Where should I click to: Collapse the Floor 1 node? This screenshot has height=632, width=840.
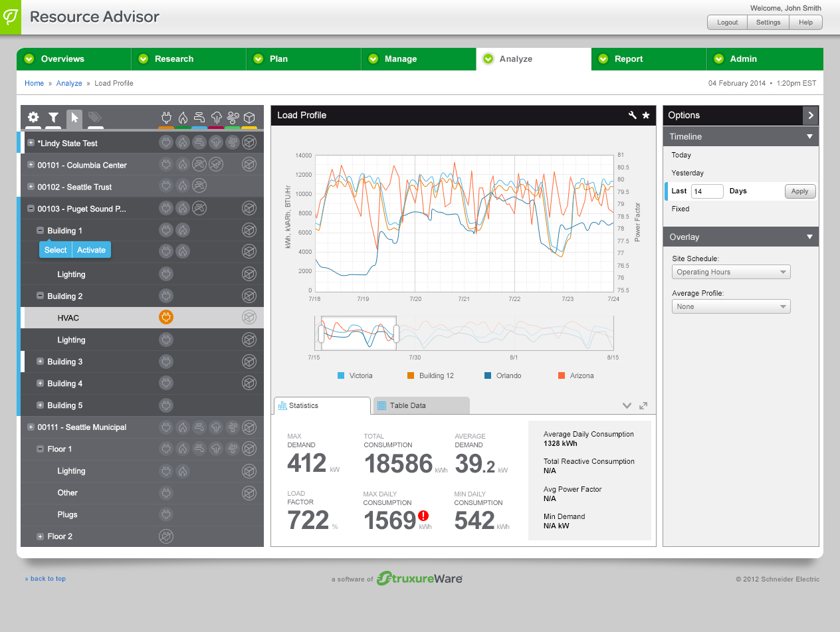click(x=41, y=449)
